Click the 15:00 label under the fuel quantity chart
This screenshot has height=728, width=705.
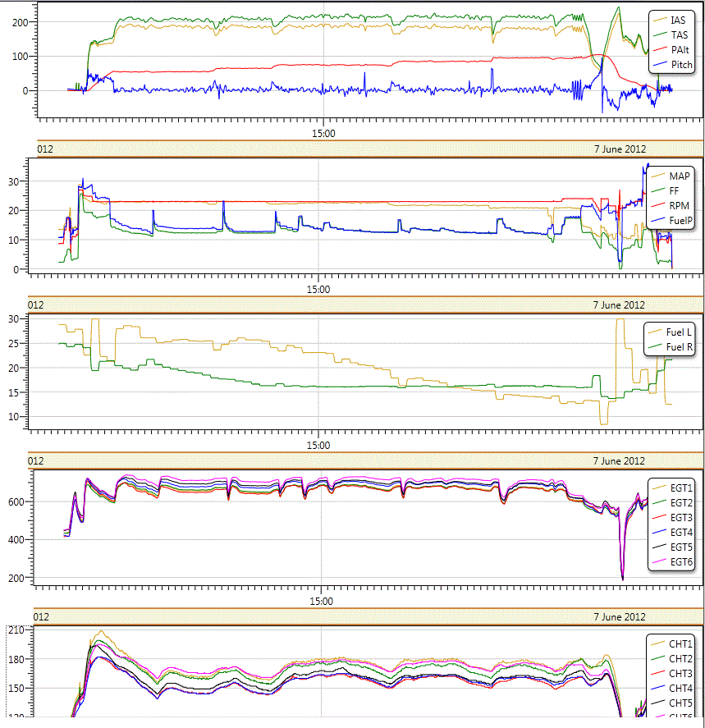(318, 446)
